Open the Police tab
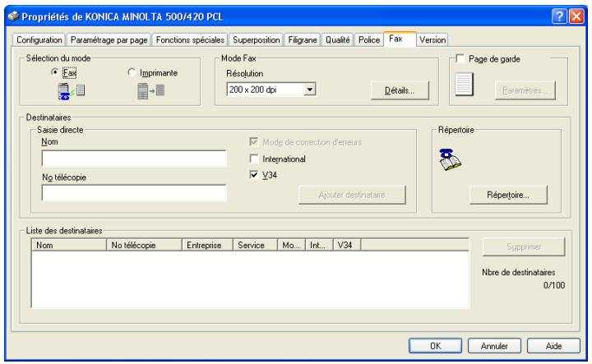592x364 pixels. [x=369, y=39]
